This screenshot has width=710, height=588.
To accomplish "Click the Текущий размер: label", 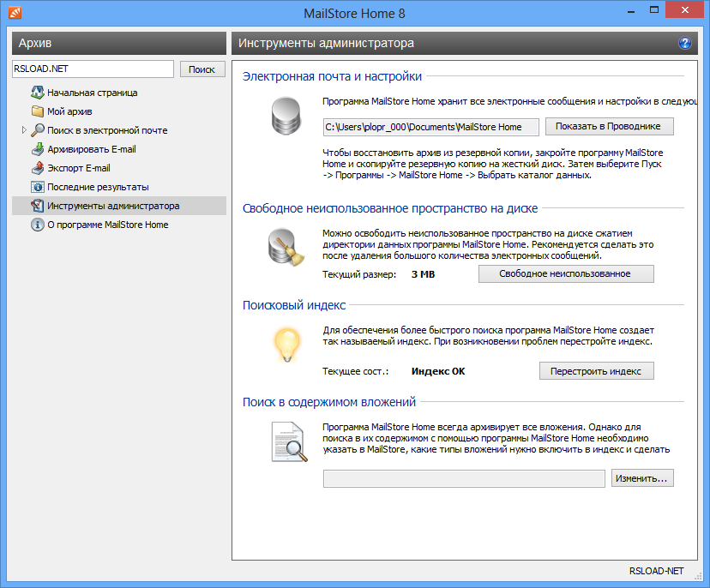I will tap(359, 274).
